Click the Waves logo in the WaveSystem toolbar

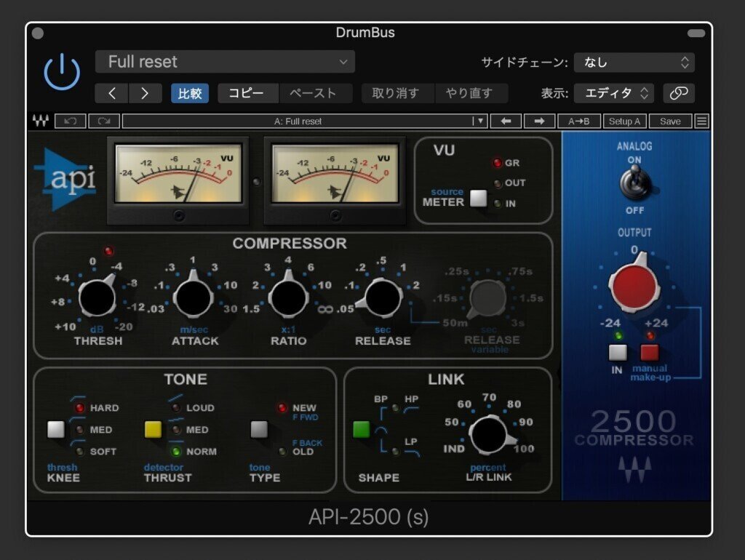coord(41,121)
